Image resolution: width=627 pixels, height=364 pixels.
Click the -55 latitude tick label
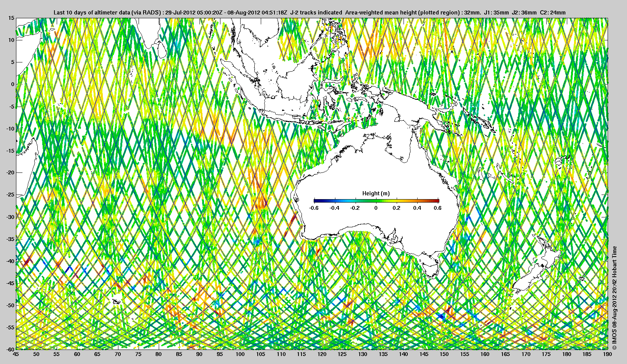click(x=10, y=327)
